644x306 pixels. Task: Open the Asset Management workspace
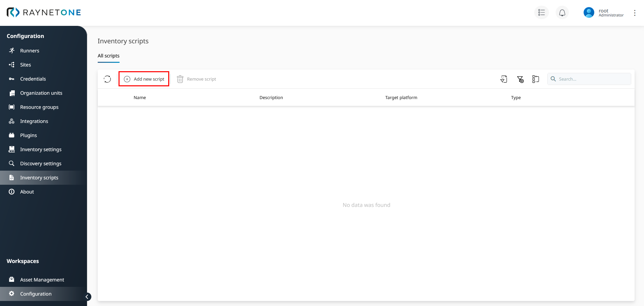[x=42, y=279]
